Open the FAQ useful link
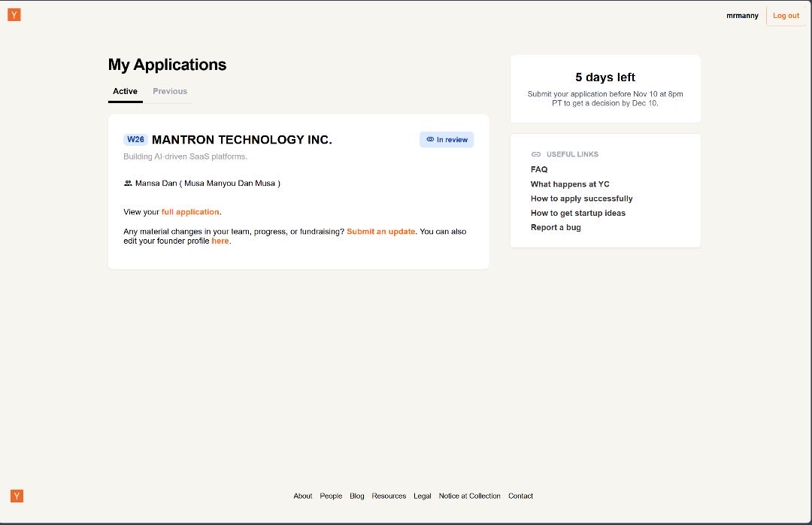 tap(539, 169)
